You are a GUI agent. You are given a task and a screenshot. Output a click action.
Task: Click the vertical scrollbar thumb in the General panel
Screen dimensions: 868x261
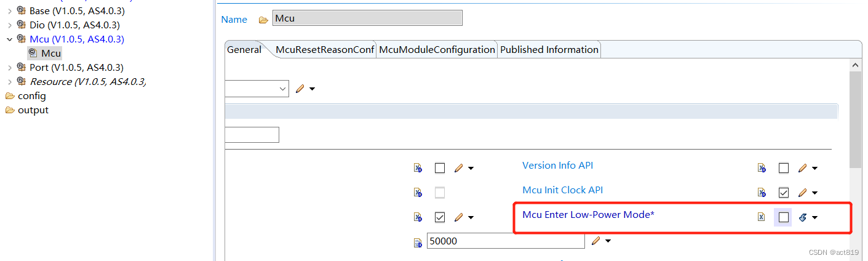[855, 117]
